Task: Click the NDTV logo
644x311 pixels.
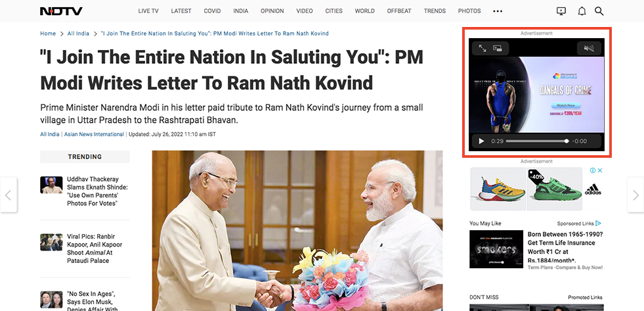Action: (61, 11)
